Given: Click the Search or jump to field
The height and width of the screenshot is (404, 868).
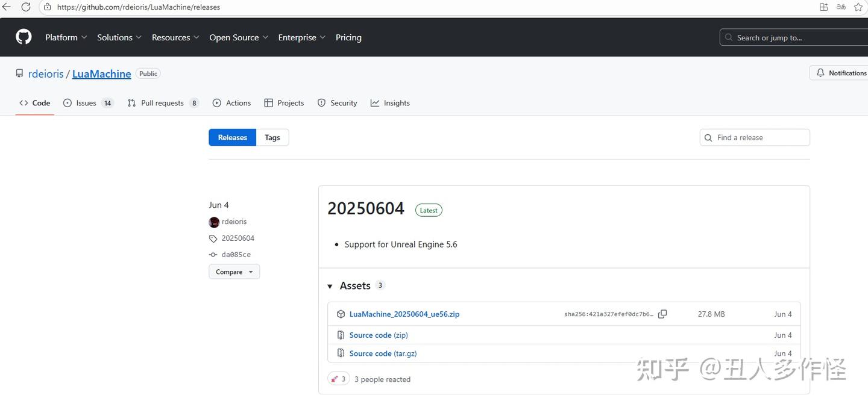Looking at the screenshot, I should (x=794, y=37).
